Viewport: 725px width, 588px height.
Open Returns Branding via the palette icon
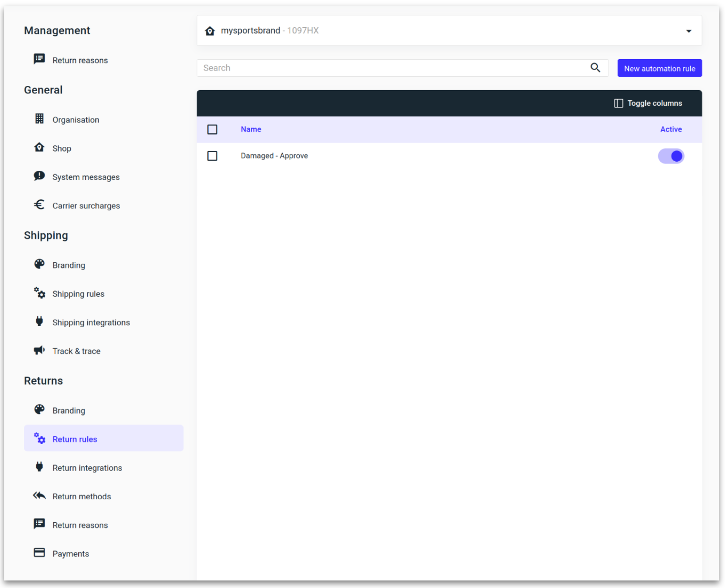tap(39, 410)
